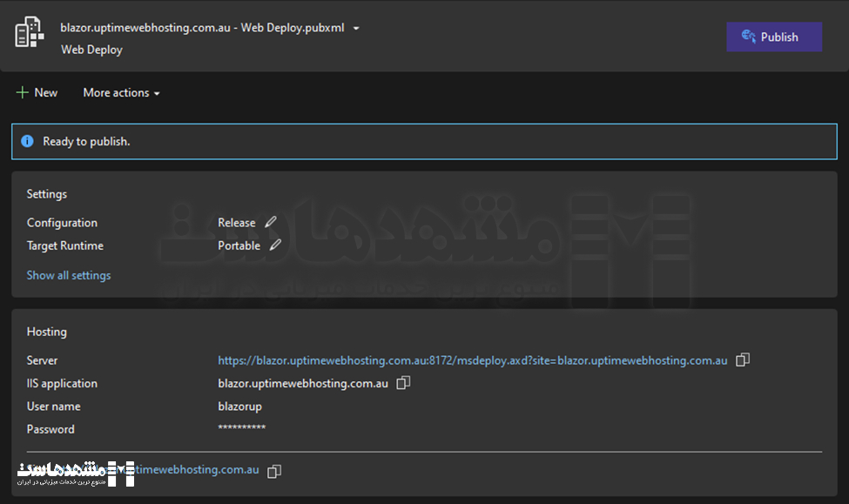Click the Portable target runtime value
849x504 pixels.
pyautogui.click(x=239, y=245)
